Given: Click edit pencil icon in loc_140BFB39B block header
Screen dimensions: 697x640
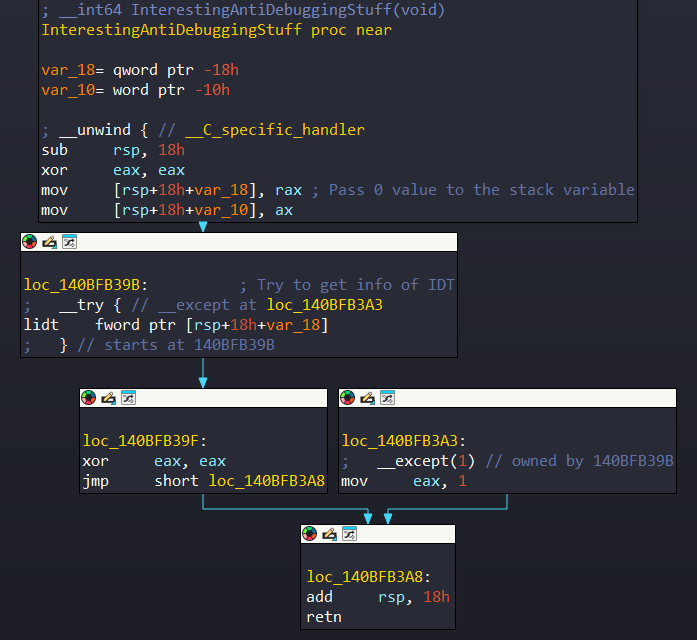Looking at the screenshot, I should click(49, 242).
